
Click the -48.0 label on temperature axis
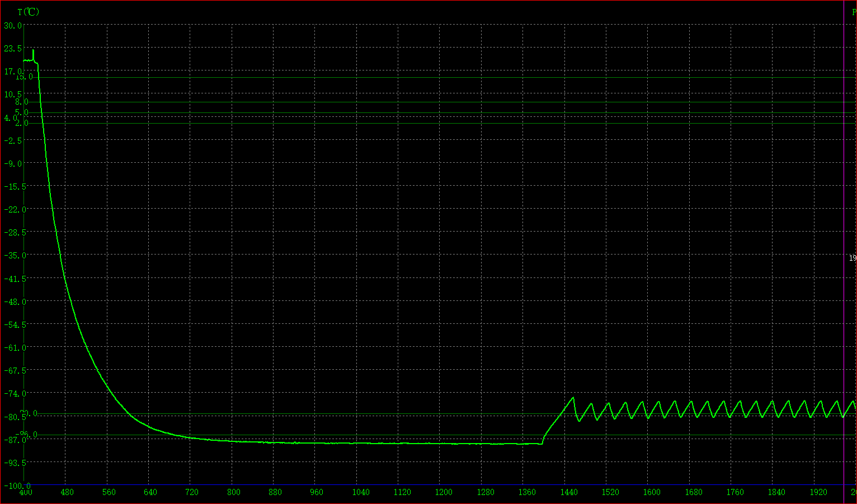pyautogui.click(x=12, y=302)
